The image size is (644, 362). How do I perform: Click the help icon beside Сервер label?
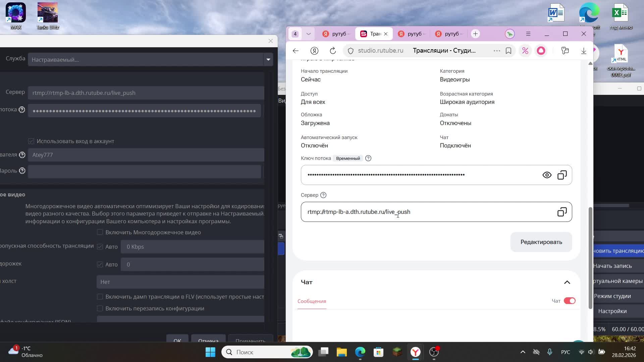coord(323,195)
